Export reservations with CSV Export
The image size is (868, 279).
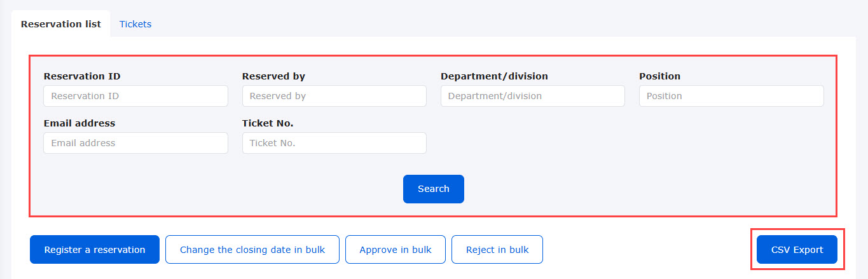pyautogui.click(x=797, y=250)
